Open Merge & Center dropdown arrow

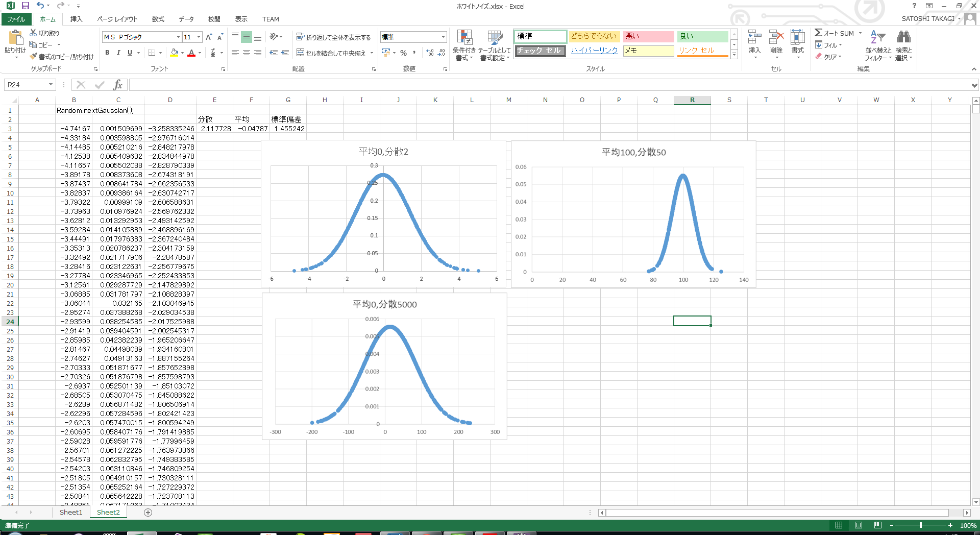[x=372, y=53]
